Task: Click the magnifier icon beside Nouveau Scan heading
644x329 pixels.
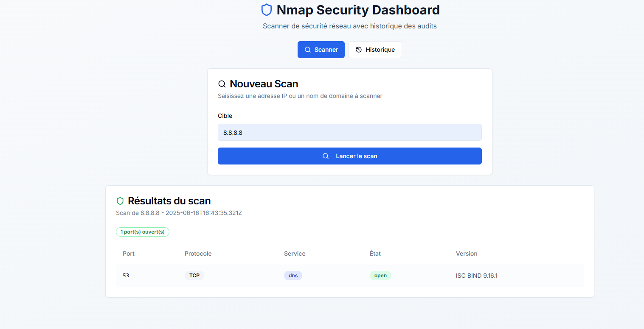Action: click(x=222, y=84)
